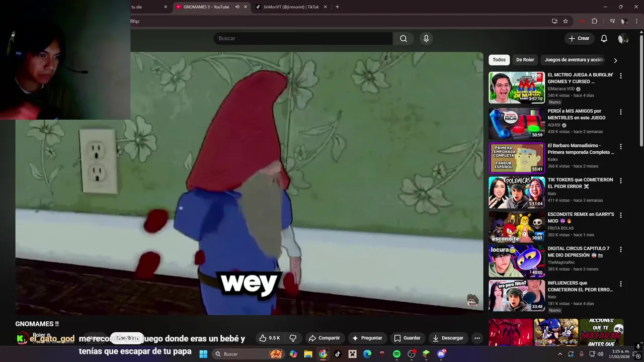
Task: Close the JinMoriVT TikTok tab
Action: pos(325,7)
